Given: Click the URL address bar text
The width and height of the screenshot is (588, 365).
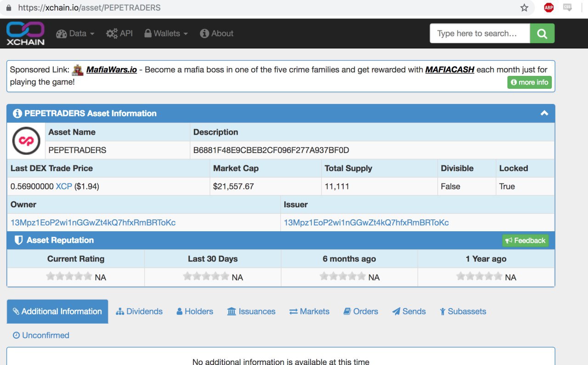Looking at the screenshot, I should (x=89, y=8).
